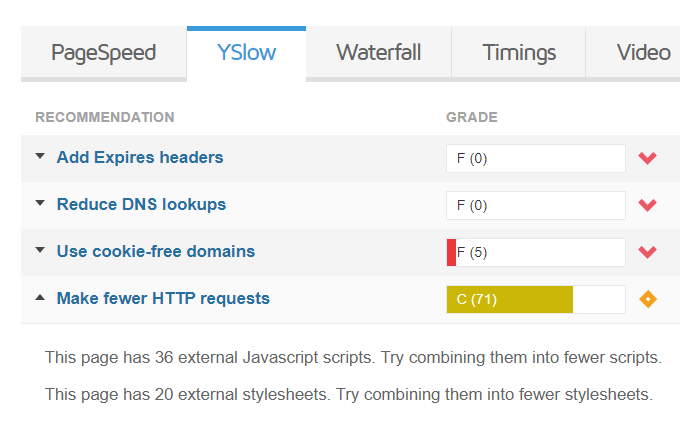The image size is (680, 428).
Task: Click red chevron icon for Reduce DNS lookups
Action: (647, 205)
